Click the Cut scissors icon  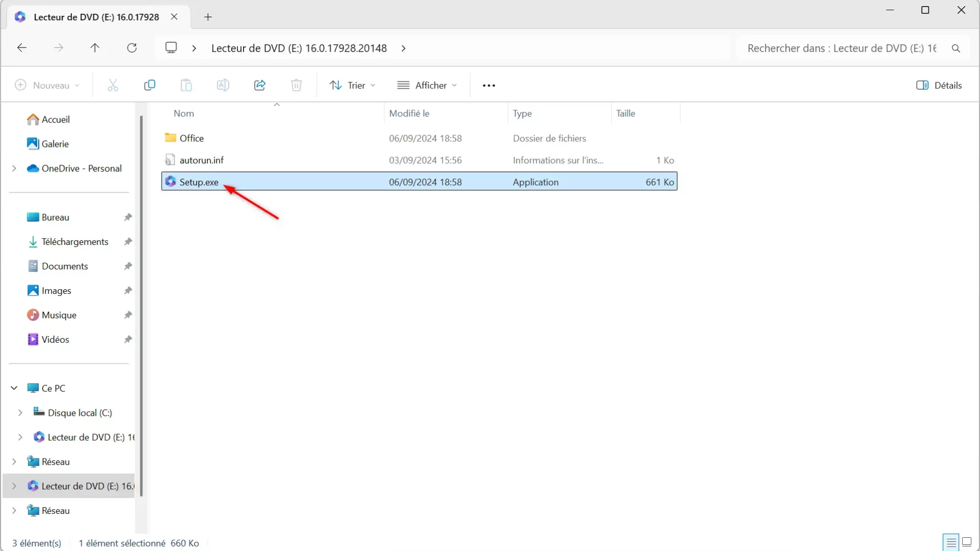pyautogui.click(x=113, y=85)
